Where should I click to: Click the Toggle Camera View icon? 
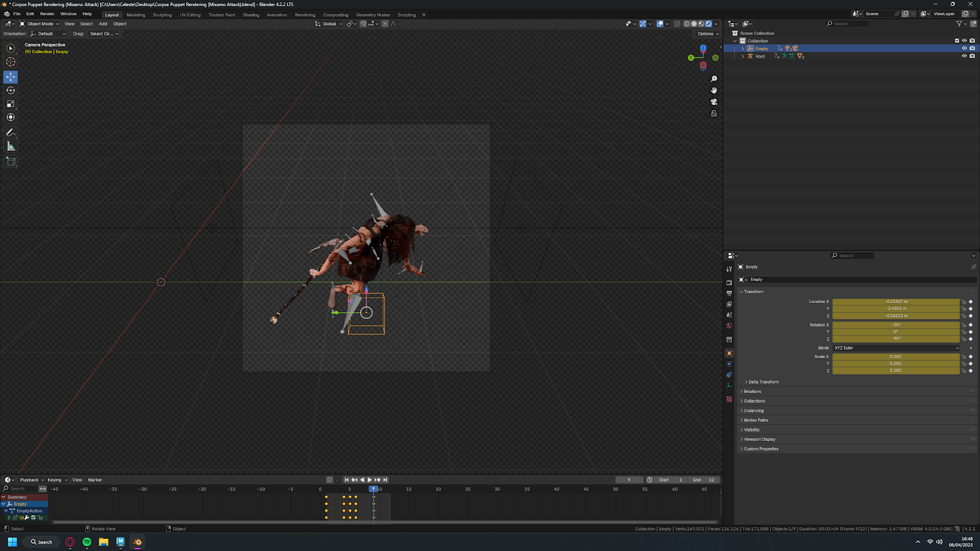(x=714, y=102)
